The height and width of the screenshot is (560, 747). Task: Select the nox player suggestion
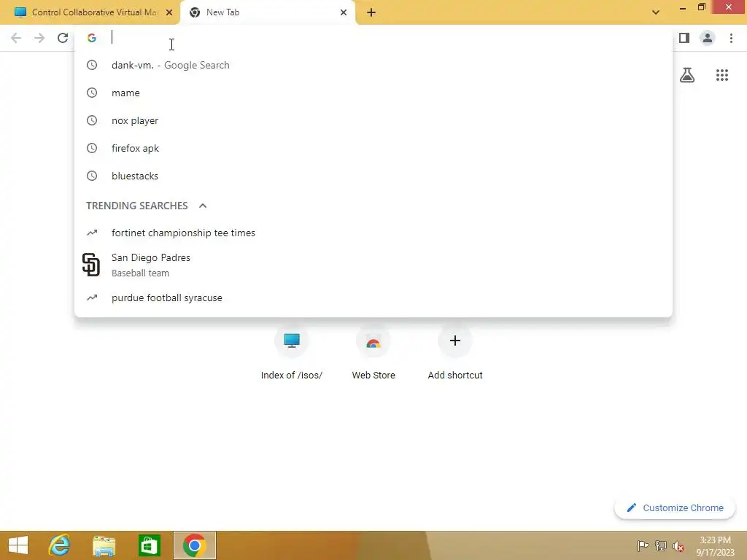coord(373,120)
